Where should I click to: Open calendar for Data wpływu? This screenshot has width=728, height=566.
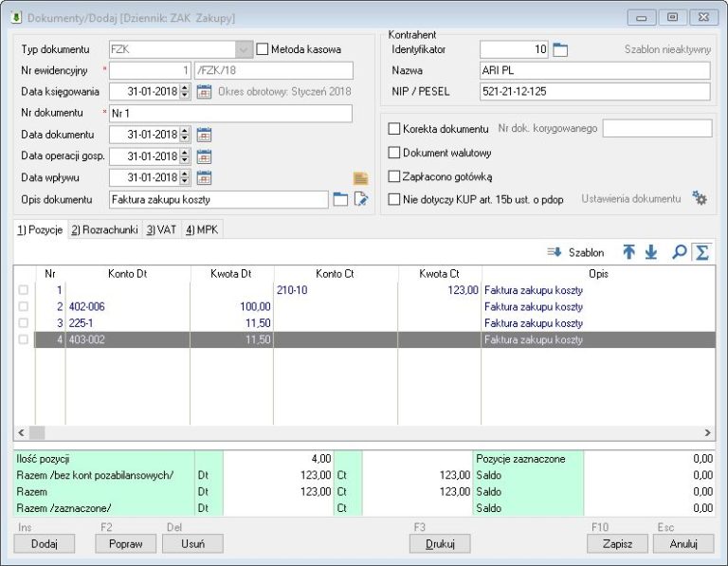click(x=204, y=177)
